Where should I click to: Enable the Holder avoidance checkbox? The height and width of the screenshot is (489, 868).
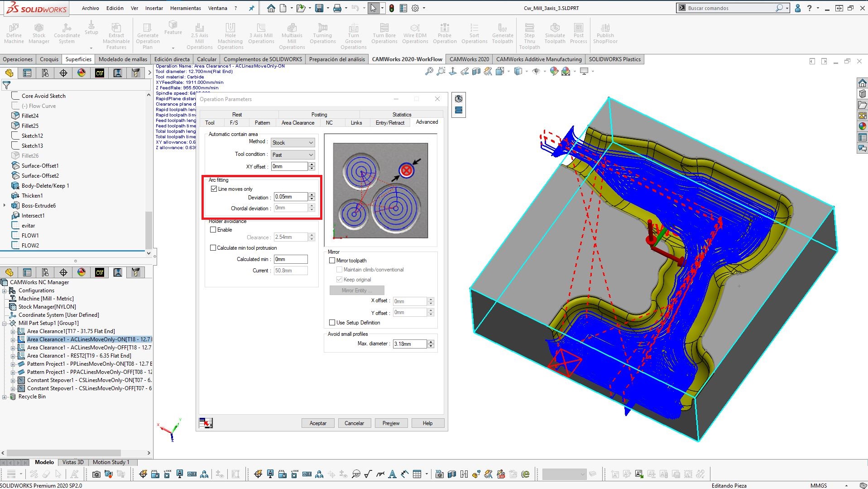click(213, 230)
